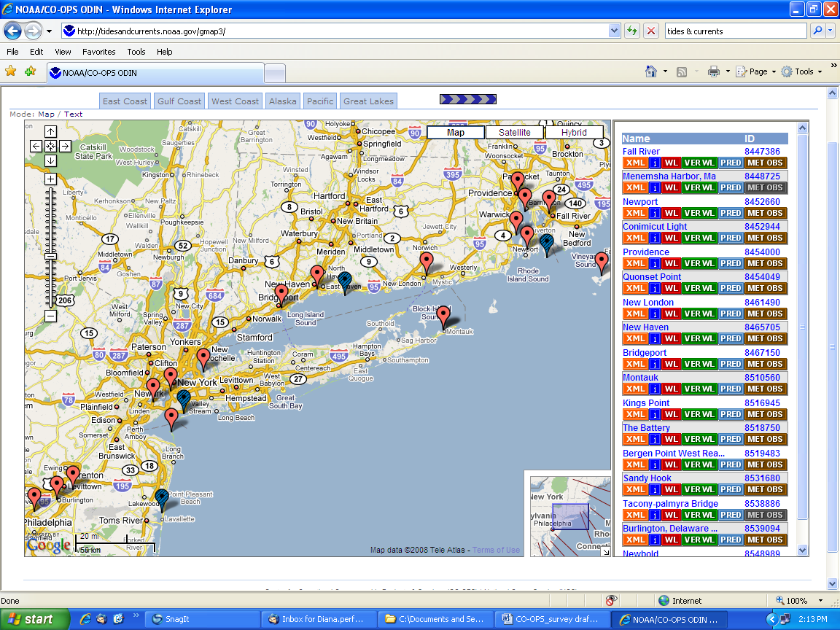This screenshot has width=840, height=630.
Task: Click the Home toolbar icon
Action: click(651, 71)
